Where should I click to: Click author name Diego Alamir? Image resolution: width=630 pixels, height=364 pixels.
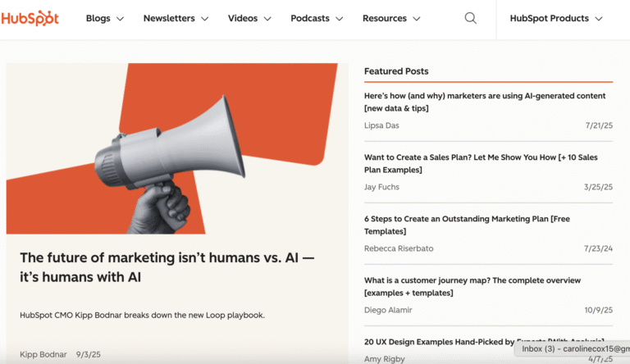(x=388, y=310)
